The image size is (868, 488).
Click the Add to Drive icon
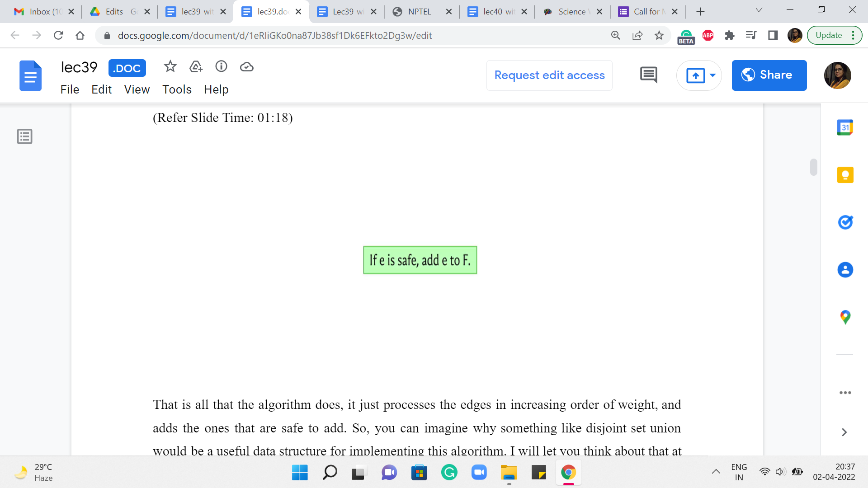click(x=196, y=67)
